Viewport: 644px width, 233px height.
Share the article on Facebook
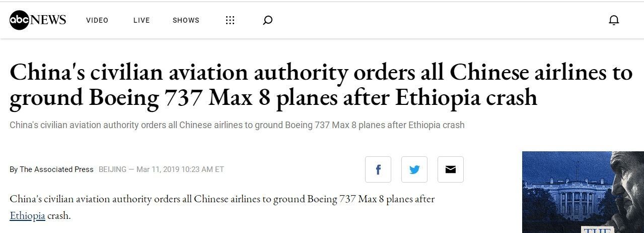pyautogui.click(x=378, y=169)
